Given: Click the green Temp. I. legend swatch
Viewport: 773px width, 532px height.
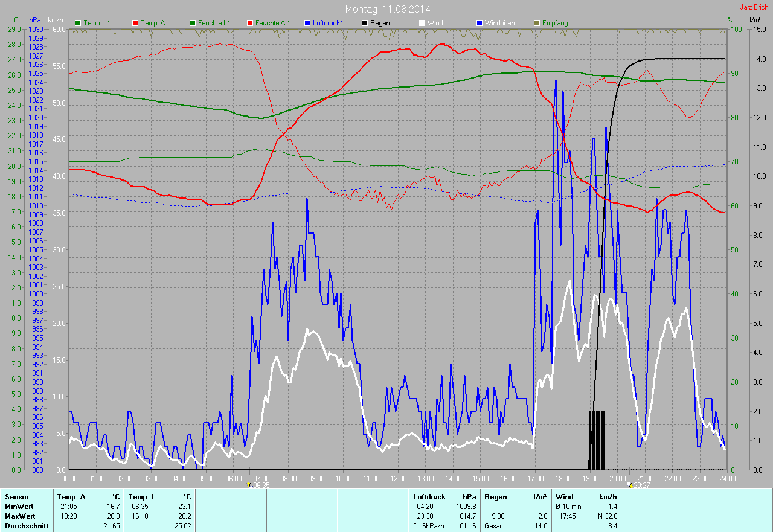Looking at the screenshot, I should pyautogui.click(x=78, y=23).
